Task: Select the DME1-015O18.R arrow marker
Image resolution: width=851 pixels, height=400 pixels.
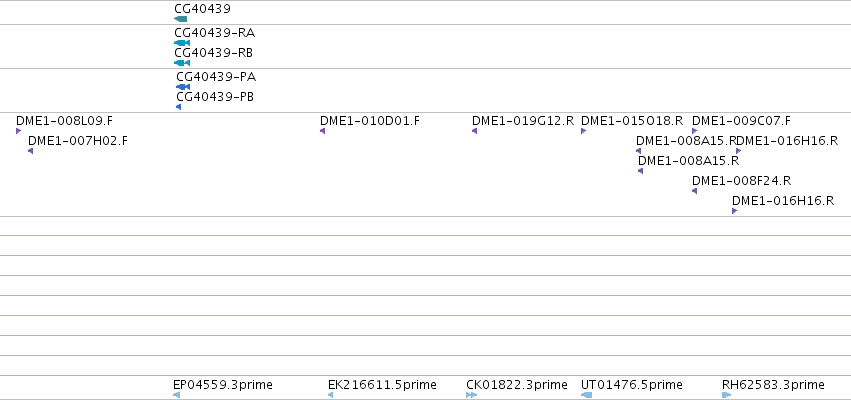Action: click(x=583, y=131)
